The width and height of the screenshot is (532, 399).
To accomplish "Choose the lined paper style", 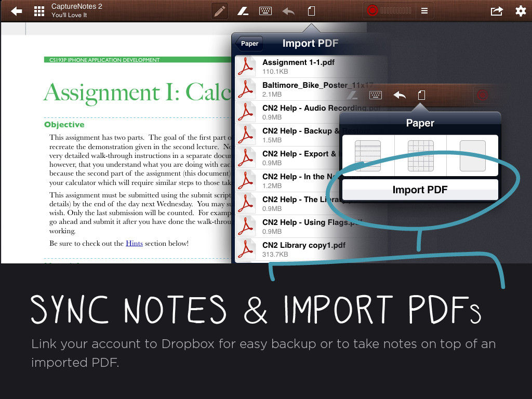I will (x=368, y=156).
